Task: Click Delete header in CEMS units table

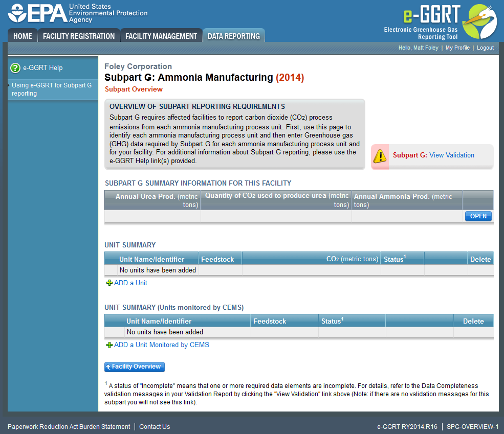Action: point(473,321)
